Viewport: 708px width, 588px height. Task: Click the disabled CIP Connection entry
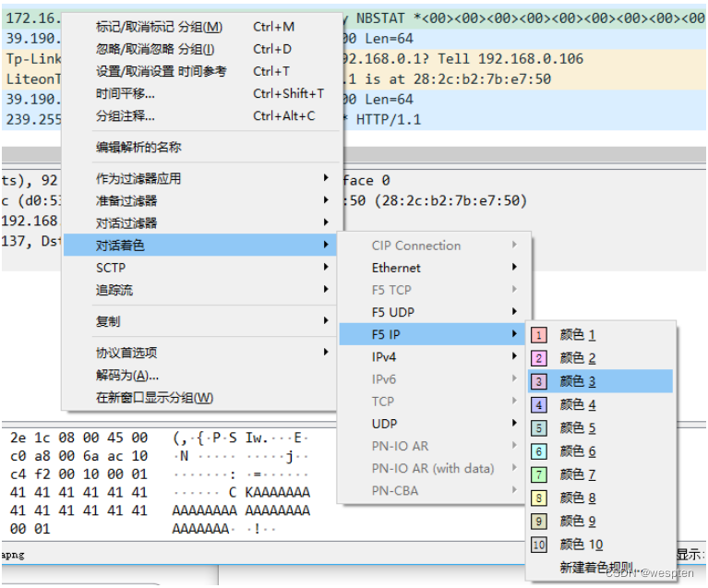(434, 246)
